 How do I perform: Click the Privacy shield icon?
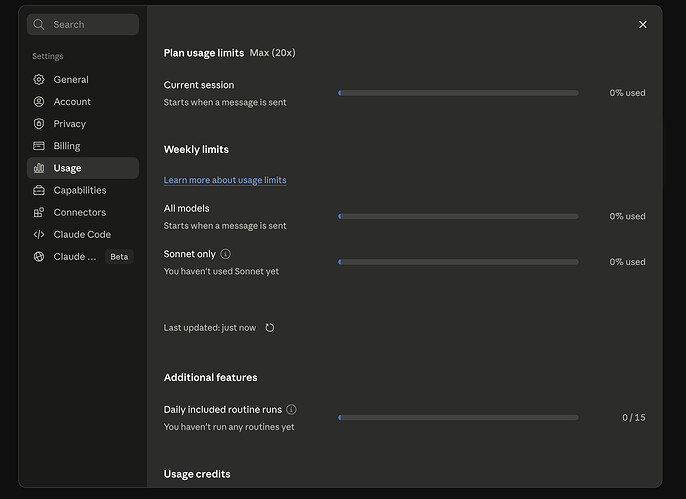click(x=39, y=124)
